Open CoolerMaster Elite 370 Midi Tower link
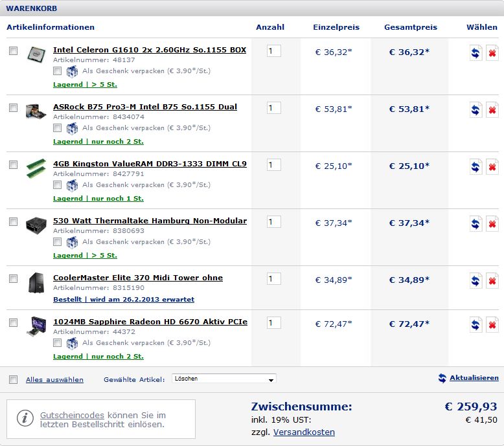504x446 pixels. [x=138, y=278]
